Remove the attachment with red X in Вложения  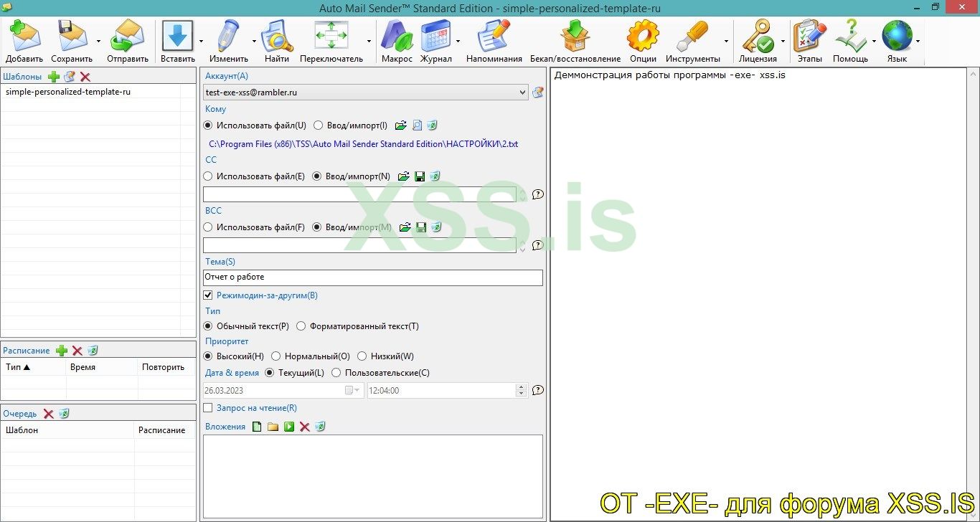pos(304,427)
